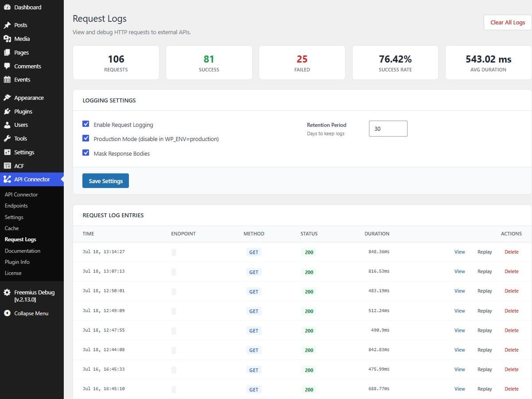Click the ACF grid icon
Screen dimensions: 532x399
7,166
